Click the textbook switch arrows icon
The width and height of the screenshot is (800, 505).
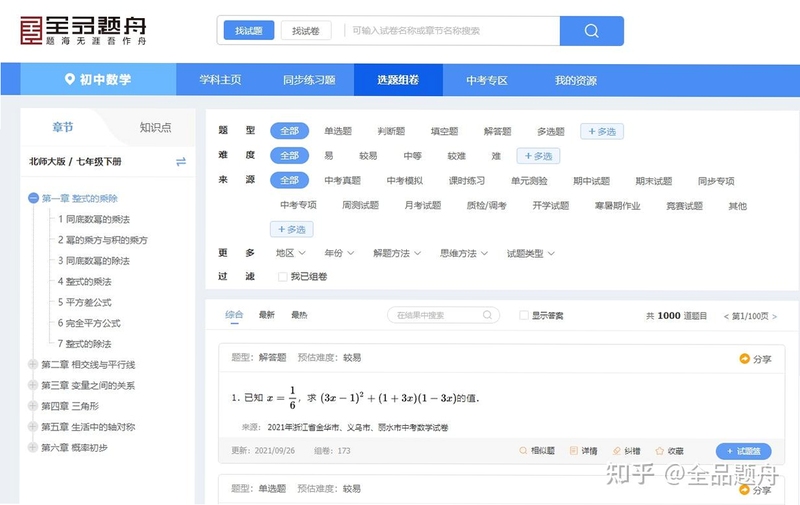click(181, 162)
